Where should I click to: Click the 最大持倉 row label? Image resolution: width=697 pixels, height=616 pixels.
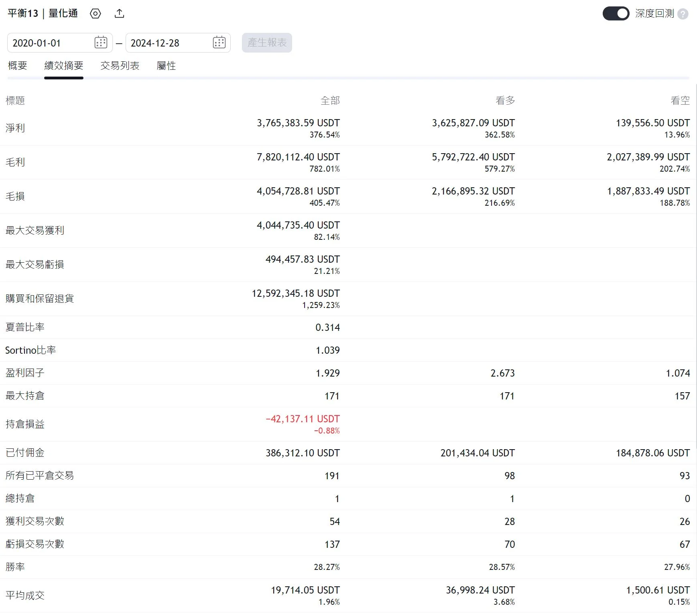25,396
